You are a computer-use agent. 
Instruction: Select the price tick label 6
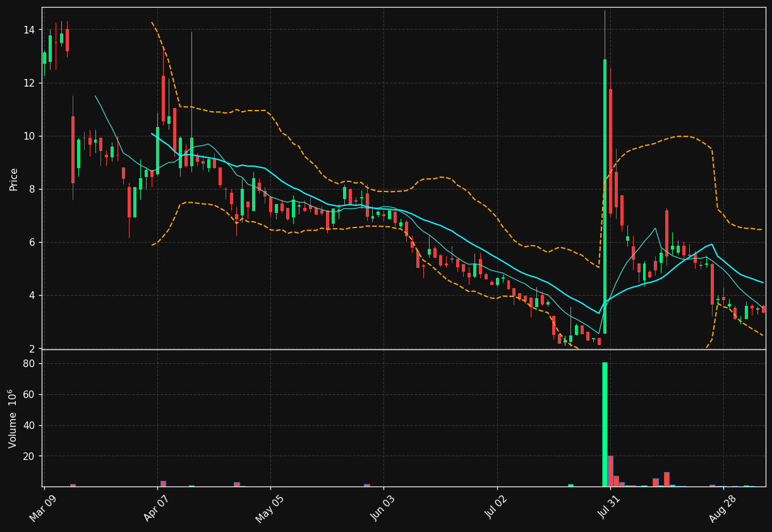32,242
